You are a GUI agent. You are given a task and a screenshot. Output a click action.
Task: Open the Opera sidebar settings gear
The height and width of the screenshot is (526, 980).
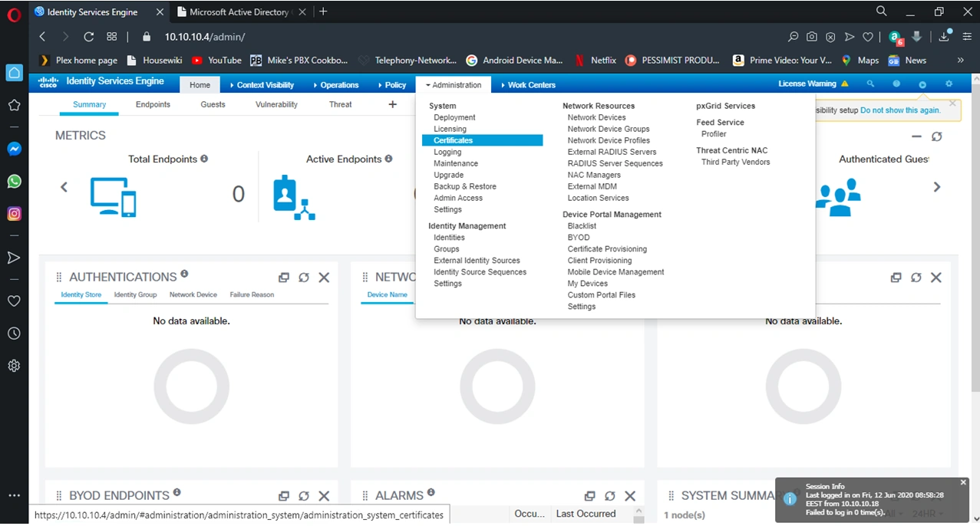coord(14,366)
